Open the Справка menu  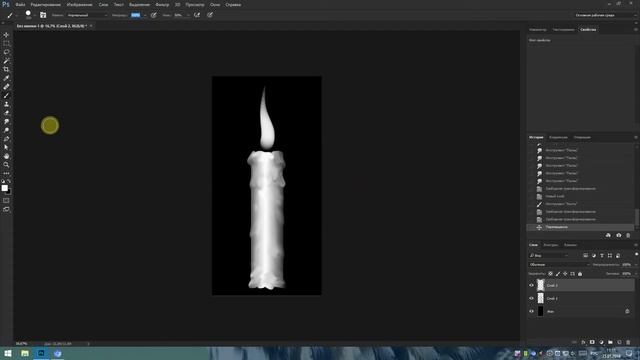[x=233, y=4]
